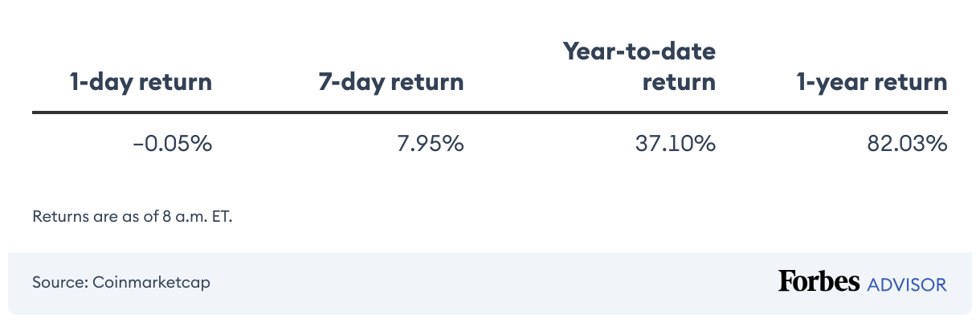Image resolution: width=980 pixels, height=323 pixels.
Task: Select the 1-day return column header
Action: point(141,82)
